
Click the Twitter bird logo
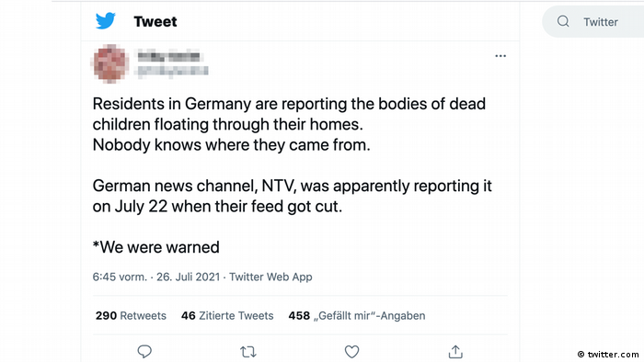(x=106, y=21)
